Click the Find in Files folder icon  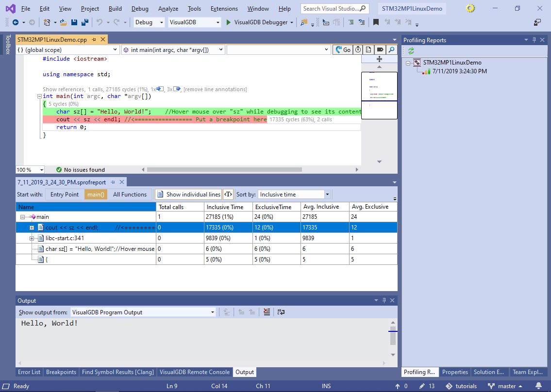pyautogui.click(x=303, y=22)
